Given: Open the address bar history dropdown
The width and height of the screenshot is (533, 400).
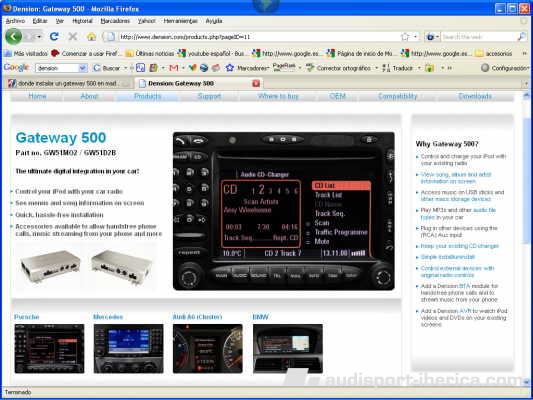Looking at the screenshot, I should [x=415, y=37].
